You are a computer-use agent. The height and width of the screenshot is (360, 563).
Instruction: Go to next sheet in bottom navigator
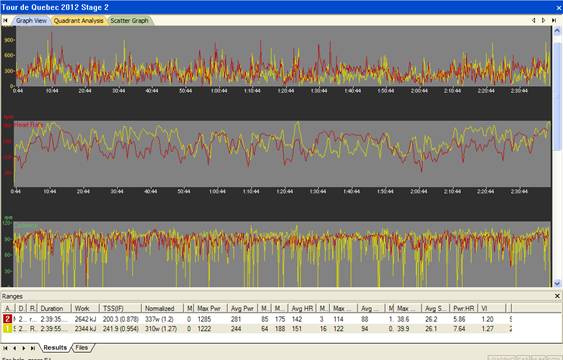(x=24, y=348)
